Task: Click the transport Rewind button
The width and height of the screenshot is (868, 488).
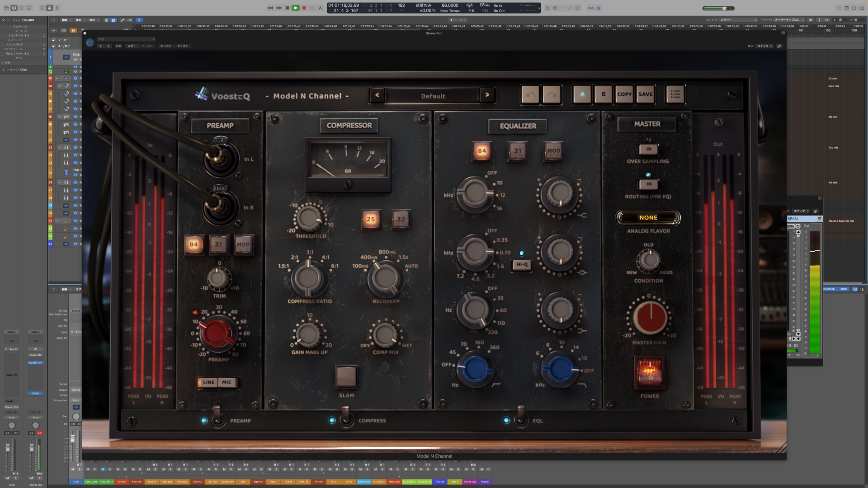Action: 270,8
